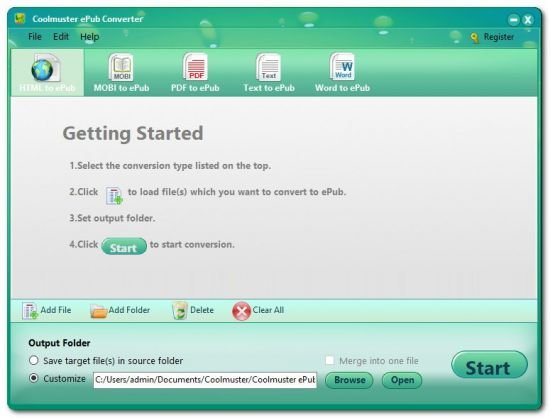Click the red Clear All icon
Image resolution: width=550 pixels, height=418 pixels.
241,311
